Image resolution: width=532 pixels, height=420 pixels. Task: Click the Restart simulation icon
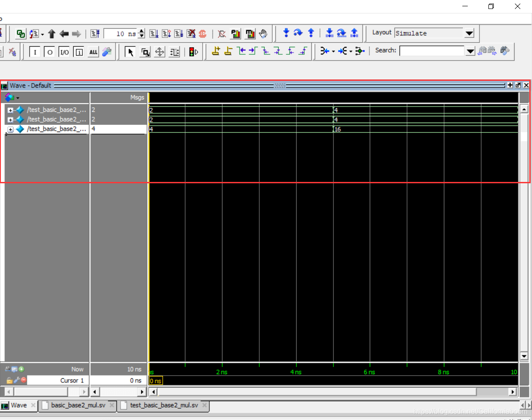coord(95,34)
